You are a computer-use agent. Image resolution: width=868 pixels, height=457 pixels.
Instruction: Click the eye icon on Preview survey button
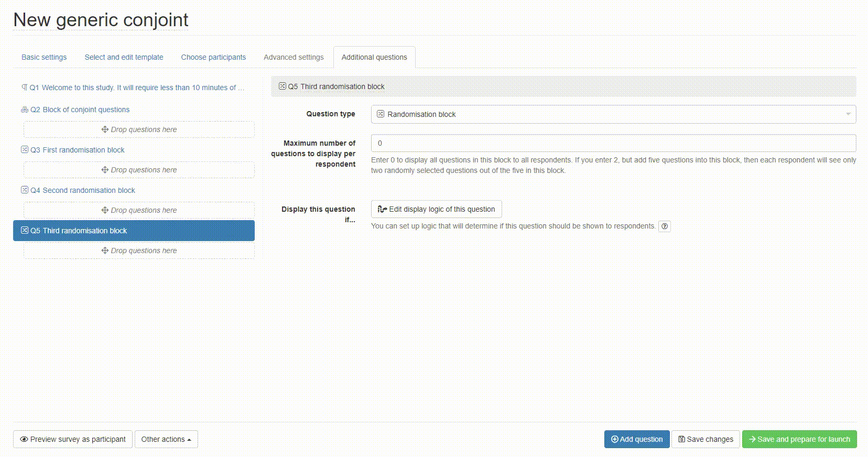(x=24, y=439)
